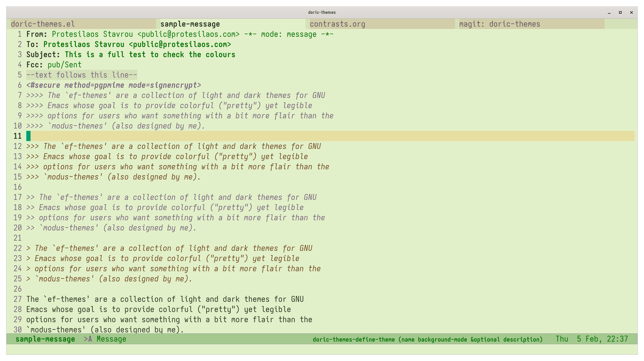Click the Message major mode indicator
This screenshot has height=361, width=644.
tap(111, 339)
